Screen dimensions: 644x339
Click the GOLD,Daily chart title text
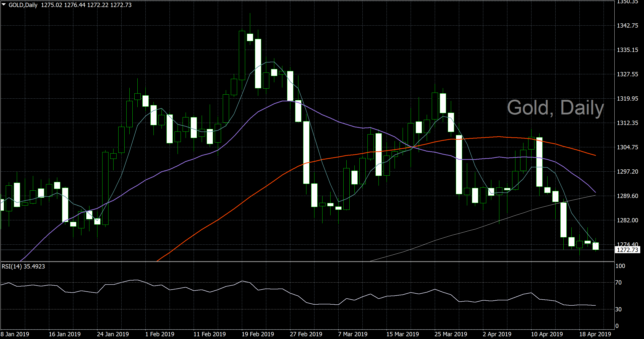23,5
